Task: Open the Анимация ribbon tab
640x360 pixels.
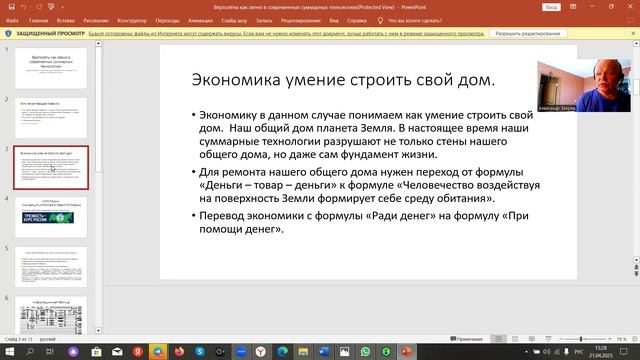Action: (x=200, y=20)
